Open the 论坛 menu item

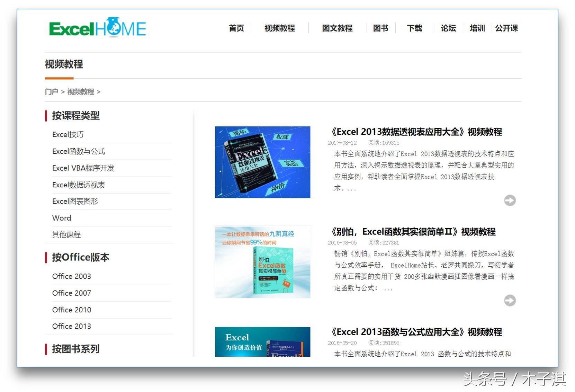pos(448,28)
